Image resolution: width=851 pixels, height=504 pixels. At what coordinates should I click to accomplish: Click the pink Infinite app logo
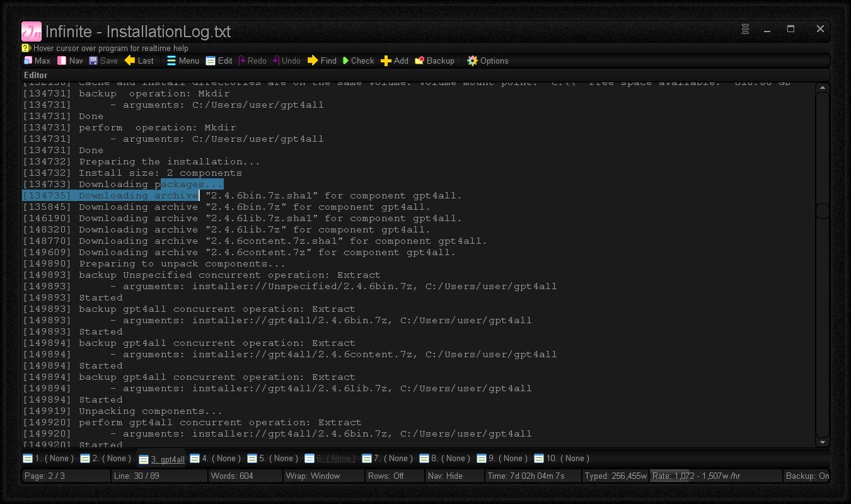pos(32,31)
